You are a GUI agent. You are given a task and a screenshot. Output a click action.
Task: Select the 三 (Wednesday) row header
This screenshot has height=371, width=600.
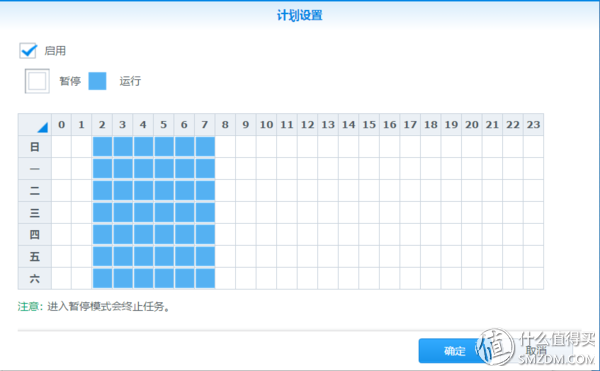click(35, 213)
